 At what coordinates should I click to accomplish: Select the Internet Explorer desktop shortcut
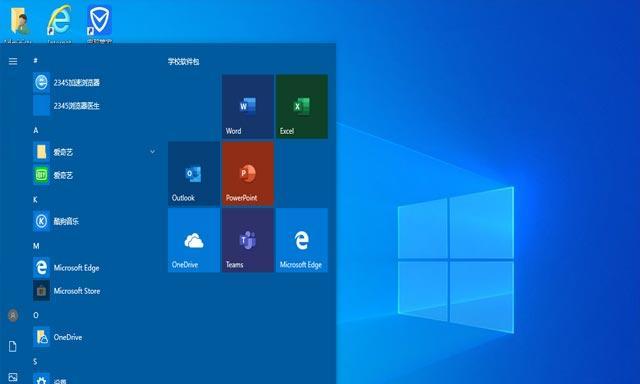(59, 24)
